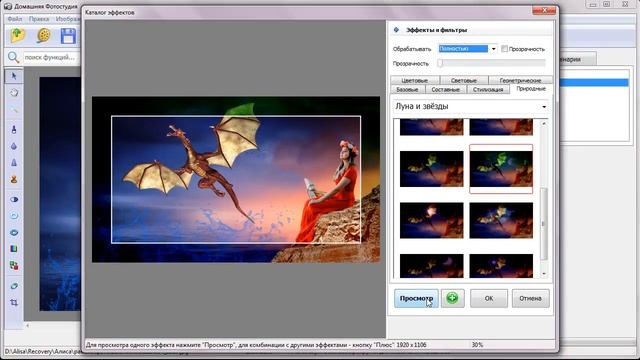Select the green moon thumbnail without red border
The width and height of the screenshot is (640, 360).
(x=431, y=169)
